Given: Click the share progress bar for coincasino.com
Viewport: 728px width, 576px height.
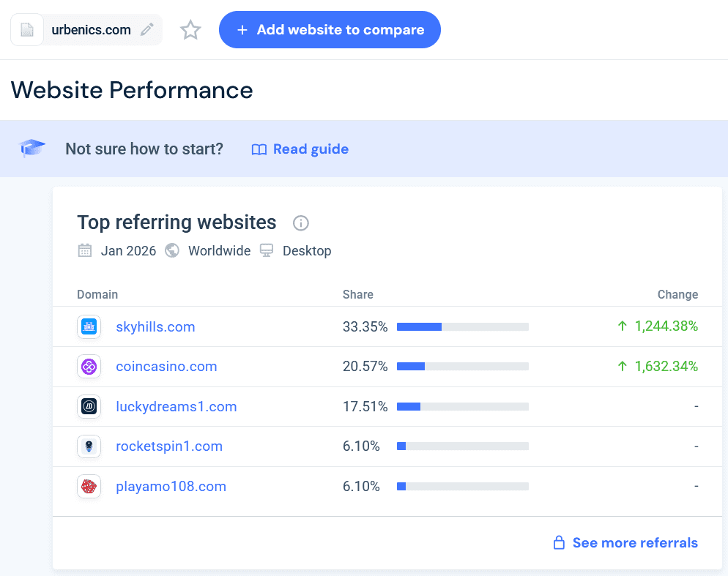Looking at the screenshot, I should 462,367.
